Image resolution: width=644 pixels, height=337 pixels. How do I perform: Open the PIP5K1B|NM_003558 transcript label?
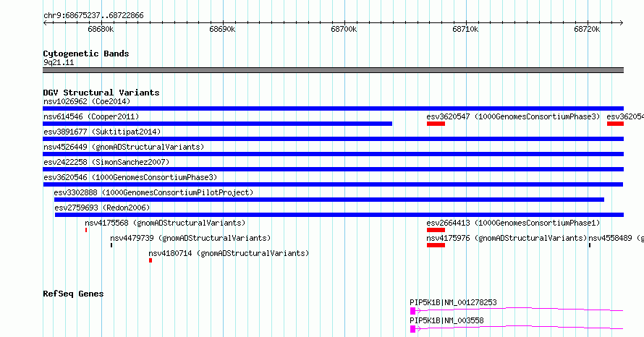coord(446,320)
